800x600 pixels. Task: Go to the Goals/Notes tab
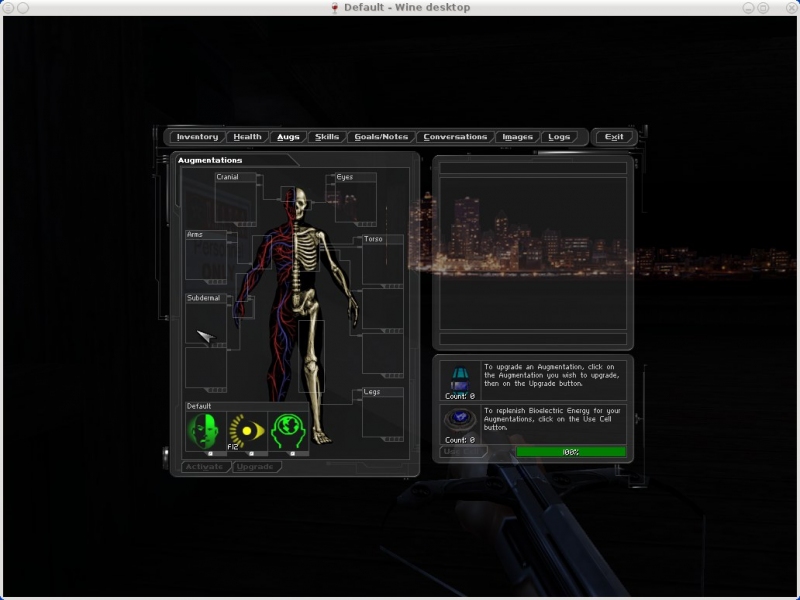pyautogui.click(x=381, y=137)
